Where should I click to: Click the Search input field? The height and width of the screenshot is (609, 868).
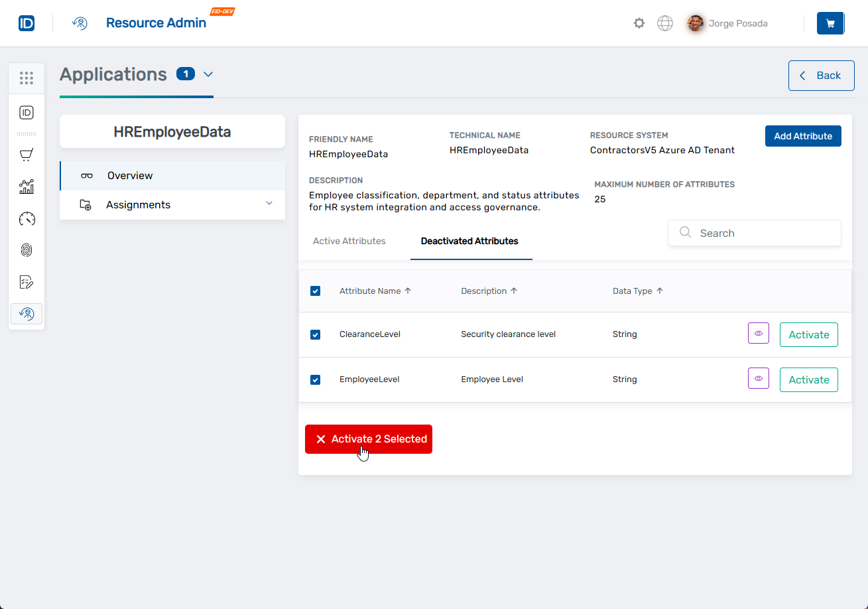point(763,234)
